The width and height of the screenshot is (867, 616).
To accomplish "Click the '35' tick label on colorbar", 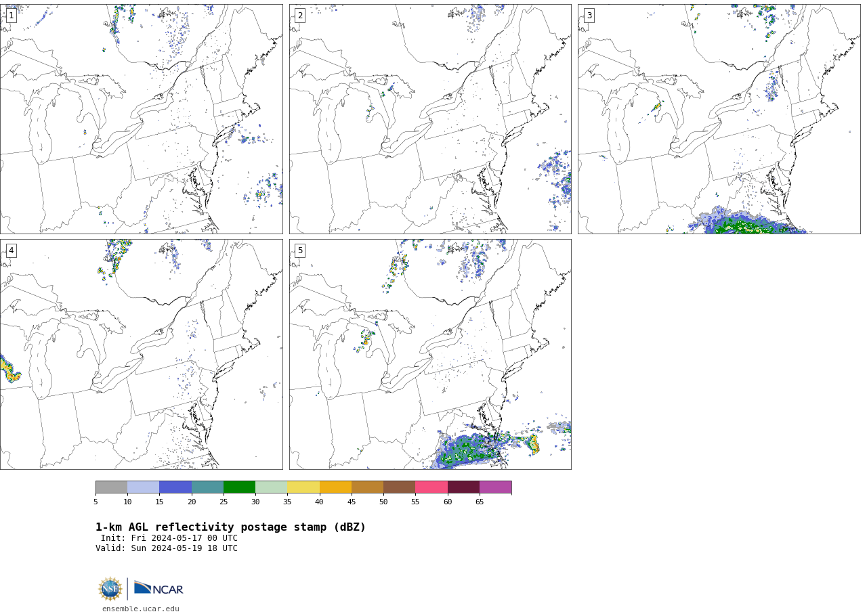I will pos(287,502).
